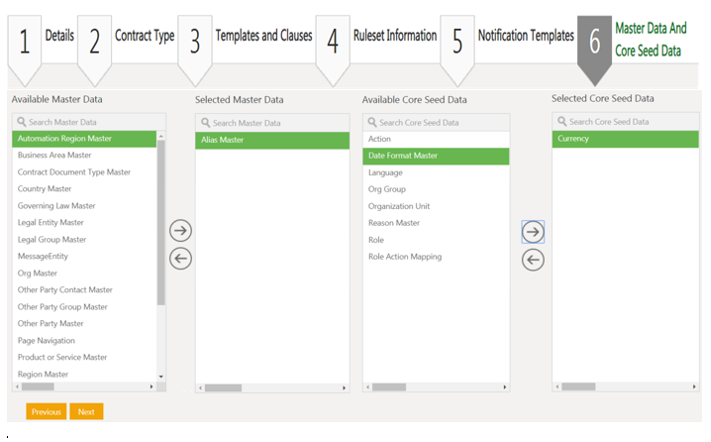Click left arrow to remove core seed data

(x=533, y=260)
